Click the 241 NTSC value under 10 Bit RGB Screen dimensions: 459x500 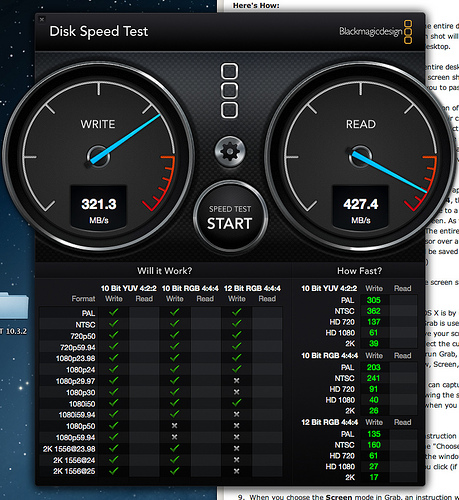[x=374, y=378]
